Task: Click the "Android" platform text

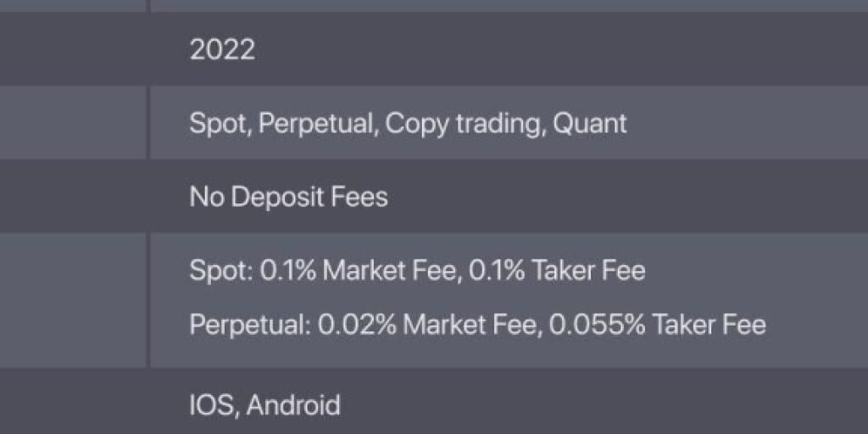Action: click(x=295, y=404)
